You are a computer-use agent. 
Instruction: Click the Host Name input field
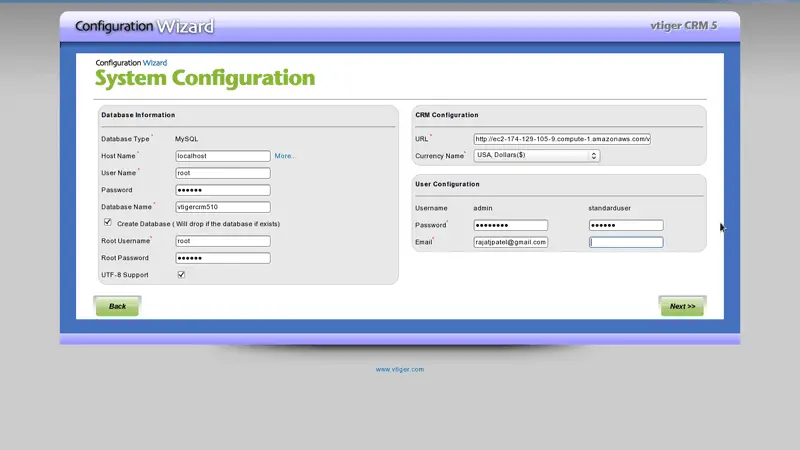[x=223, y=156]
